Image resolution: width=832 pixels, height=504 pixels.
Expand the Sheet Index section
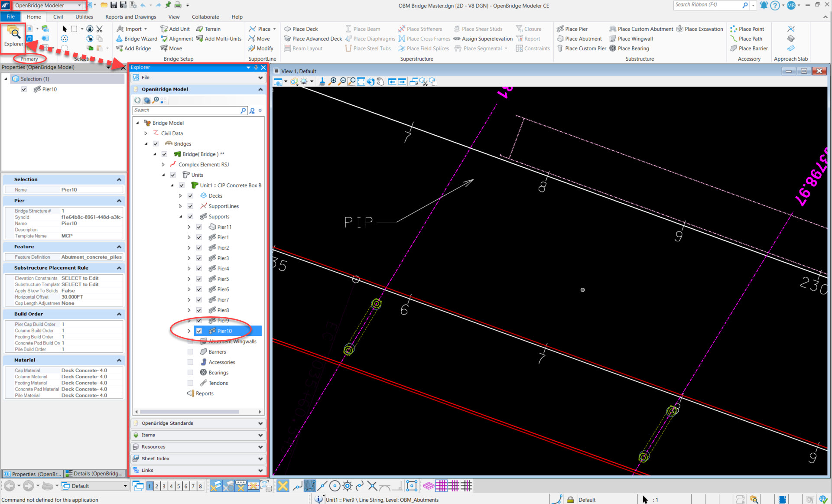[199, 458]
